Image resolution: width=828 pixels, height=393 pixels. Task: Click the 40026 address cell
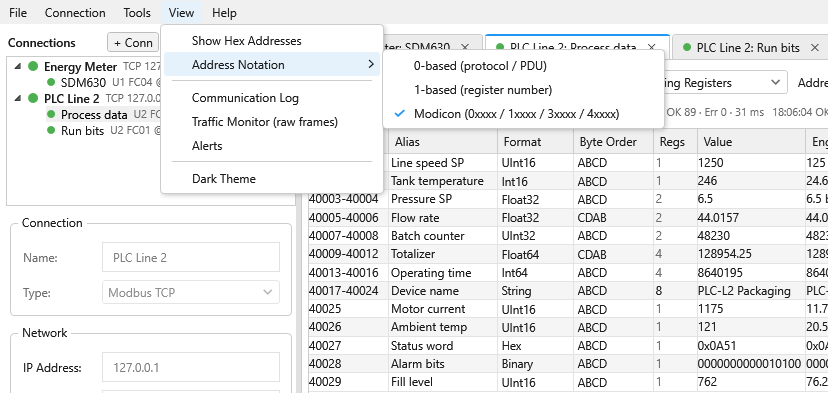click(x=348, y=328)
